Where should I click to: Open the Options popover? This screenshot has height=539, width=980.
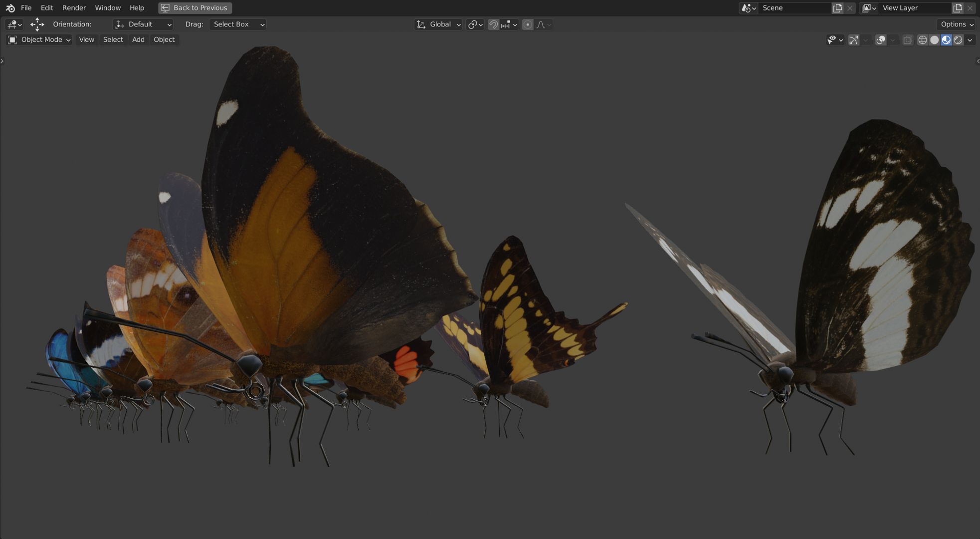[x=957, y=24]
